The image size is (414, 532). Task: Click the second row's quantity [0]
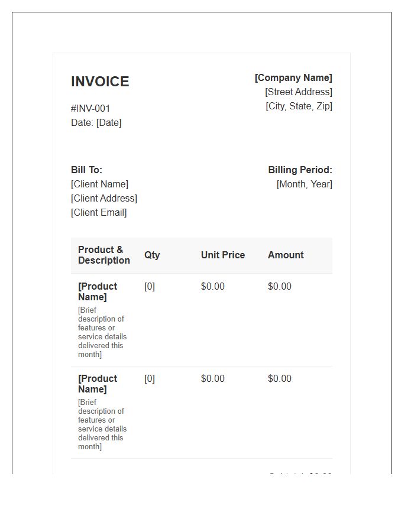150,379
